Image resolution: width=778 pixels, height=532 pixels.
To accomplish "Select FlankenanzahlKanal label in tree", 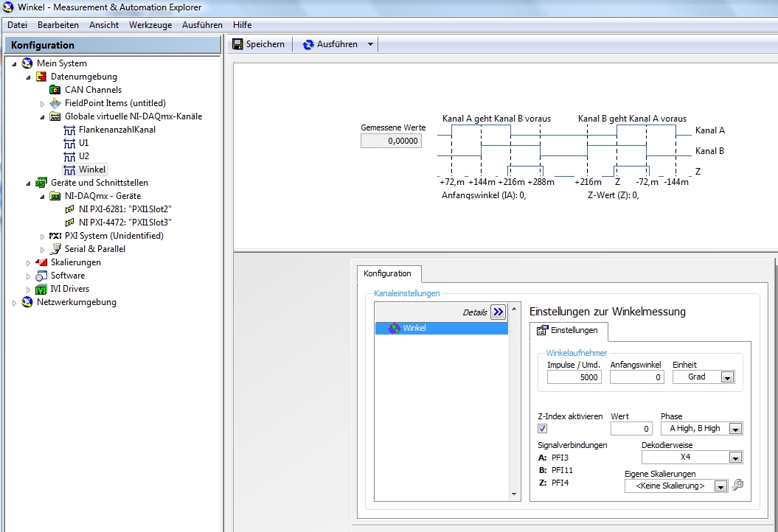I will [x=117, y=130].
